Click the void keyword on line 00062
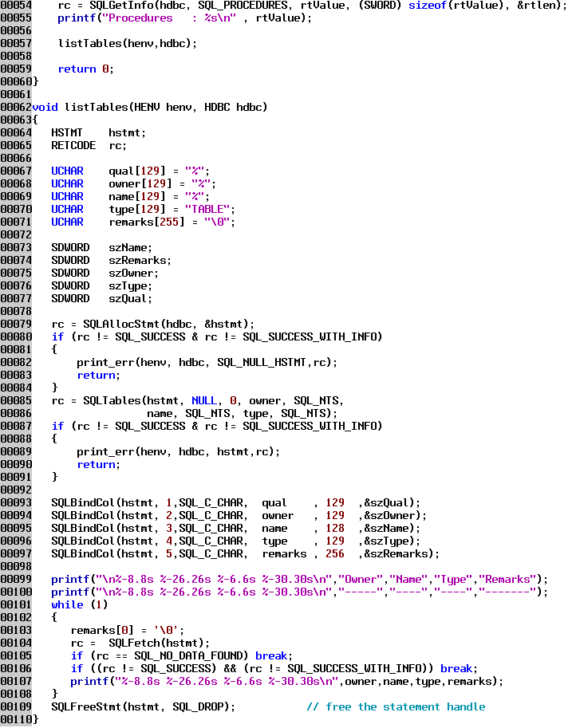 pyautogui.click(x=45, y=108)
